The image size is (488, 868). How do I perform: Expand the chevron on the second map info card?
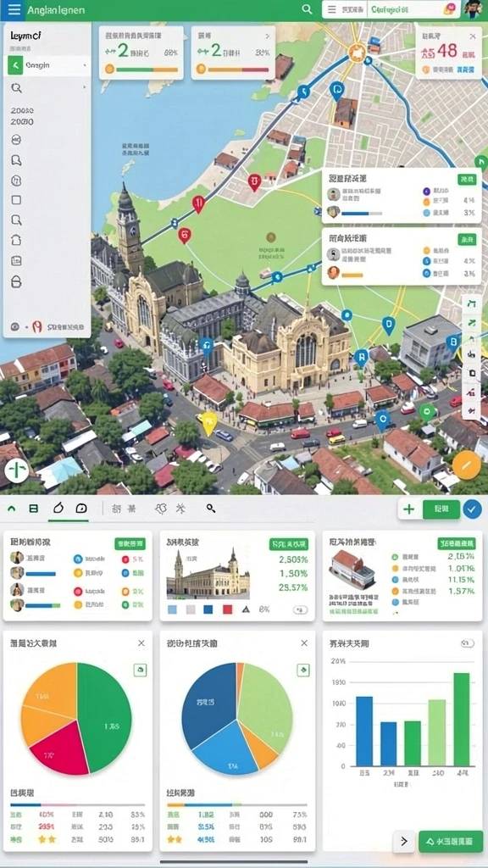coord(269,36)
